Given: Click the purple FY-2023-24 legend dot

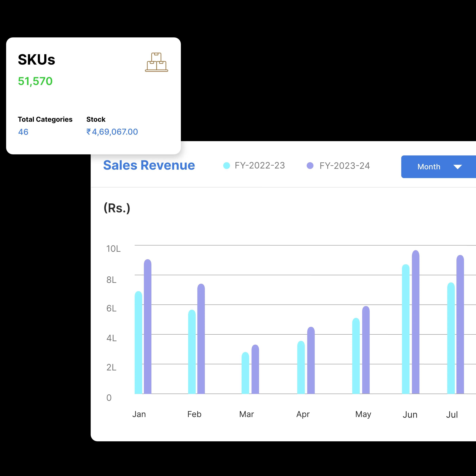Looking at the screenshot, I should coord(310,166).
